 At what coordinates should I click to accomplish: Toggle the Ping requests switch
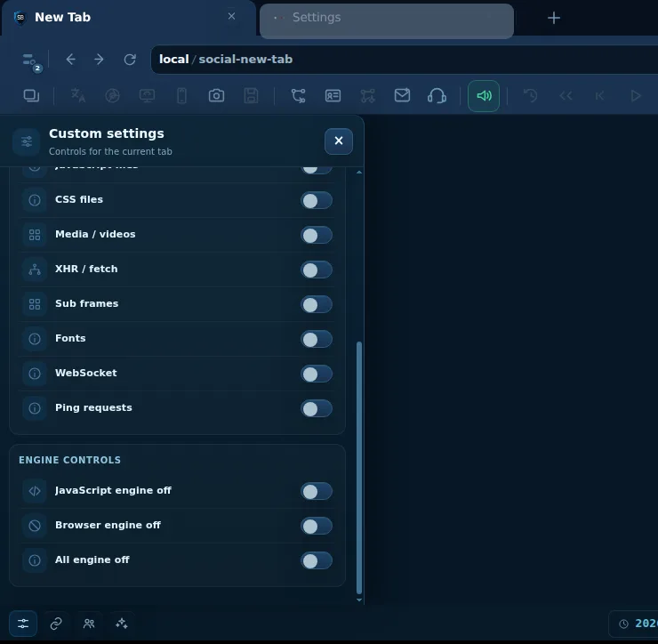click(317, 408)
